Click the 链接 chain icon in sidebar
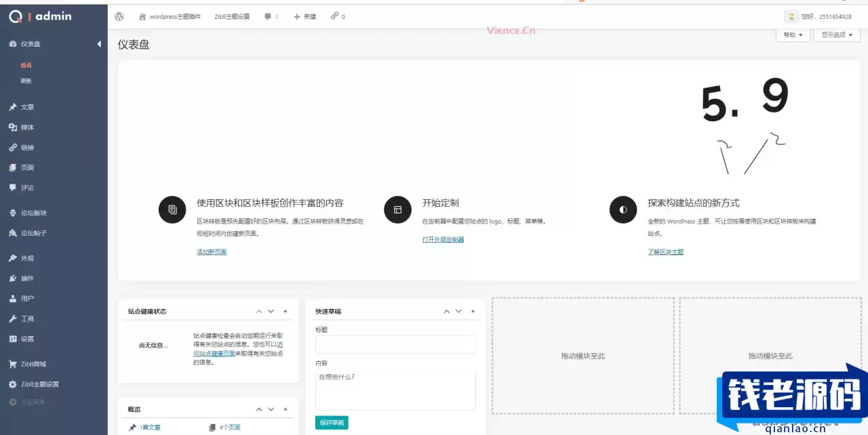Viewport: 868px width, 435px height. [x=13, y=148]
